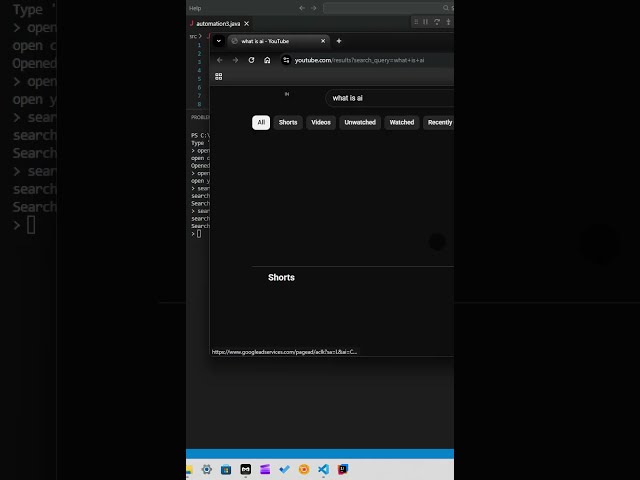Pause the debugger from debug toolbar
640x480 pixels.
point(425,22)
